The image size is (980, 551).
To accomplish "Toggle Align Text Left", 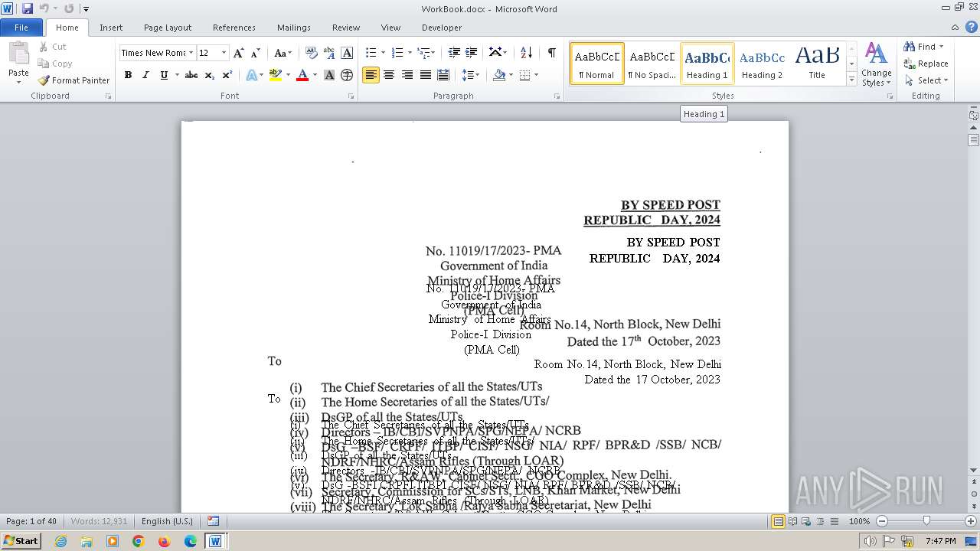I will tap(371, 75).
